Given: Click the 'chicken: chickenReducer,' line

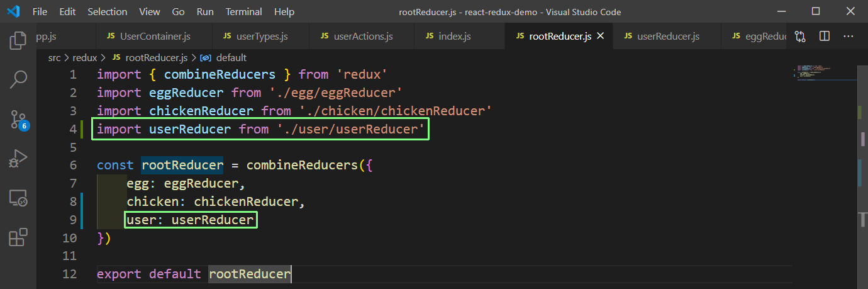Looking at the screenshot, I should (x=216, y=201).
